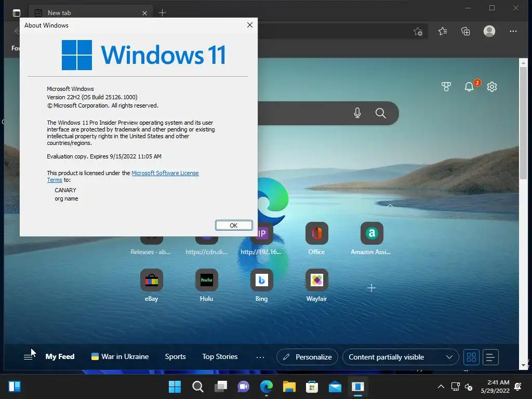
Task: Switch feed to list view
Action: (490, 357)
